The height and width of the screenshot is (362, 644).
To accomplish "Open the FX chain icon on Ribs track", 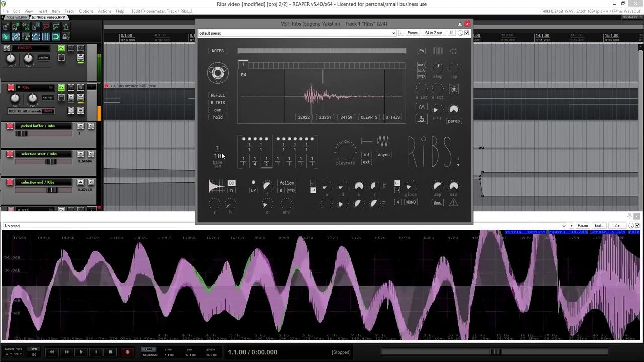I will (61, 86).
